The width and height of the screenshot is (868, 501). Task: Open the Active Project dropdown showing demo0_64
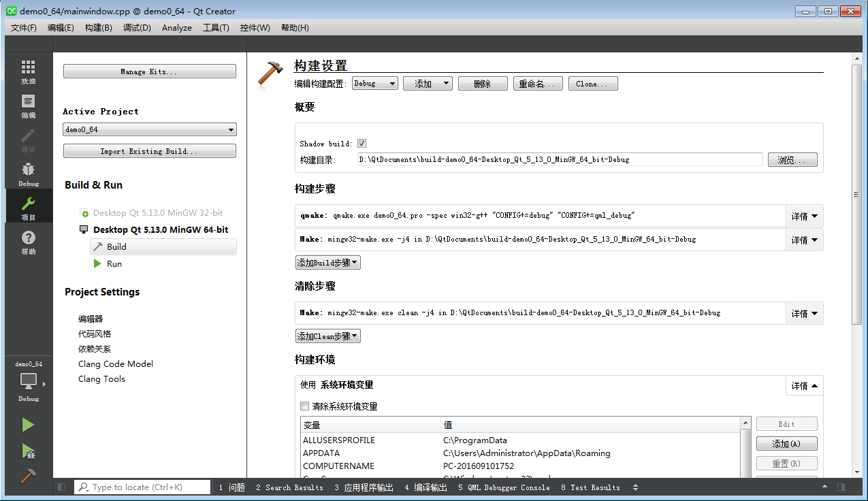tap(149, 129)
